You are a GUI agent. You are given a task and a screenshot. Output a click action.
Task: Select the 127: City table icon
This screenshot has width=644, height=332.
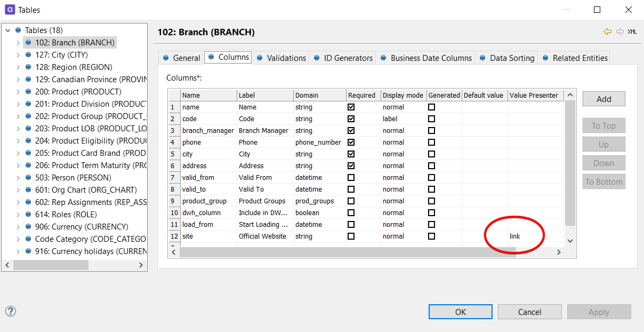tap(29, 55)
